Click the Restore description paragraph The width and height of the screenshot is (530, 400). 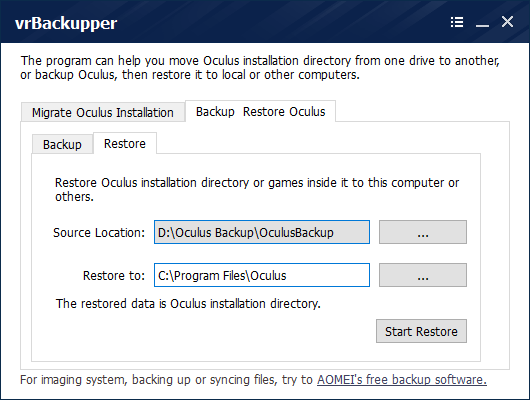point(257,189)
